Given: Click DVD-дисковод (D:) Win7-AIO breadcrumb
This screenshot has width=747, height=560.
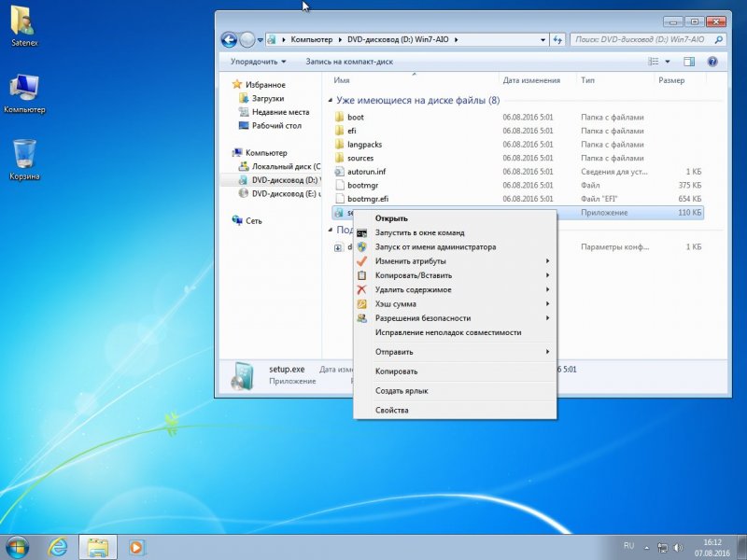Looking at the screenshot, I should pyautogui.click(x=398, y=39).
